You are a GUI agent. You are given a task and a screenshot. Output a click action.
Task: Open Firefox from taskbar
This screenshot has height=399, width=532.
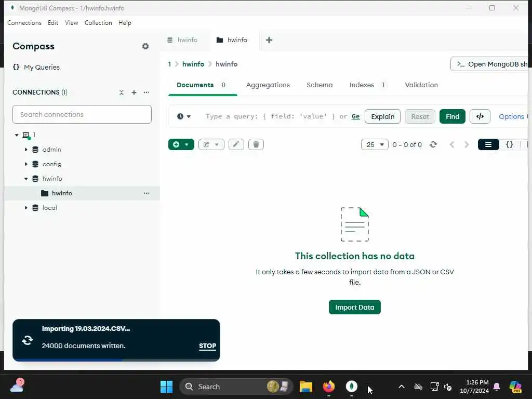[x=328, y=387]
